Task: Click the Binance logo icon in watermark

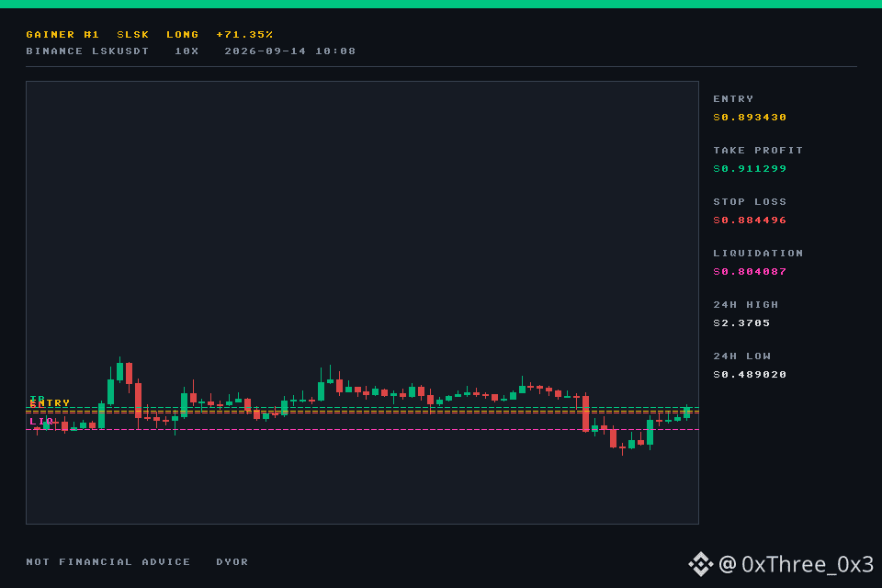Action: pos(701,564)
